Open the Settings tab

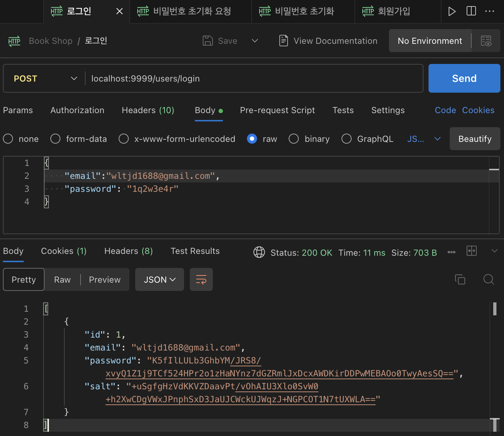click(x=388, y=110)
